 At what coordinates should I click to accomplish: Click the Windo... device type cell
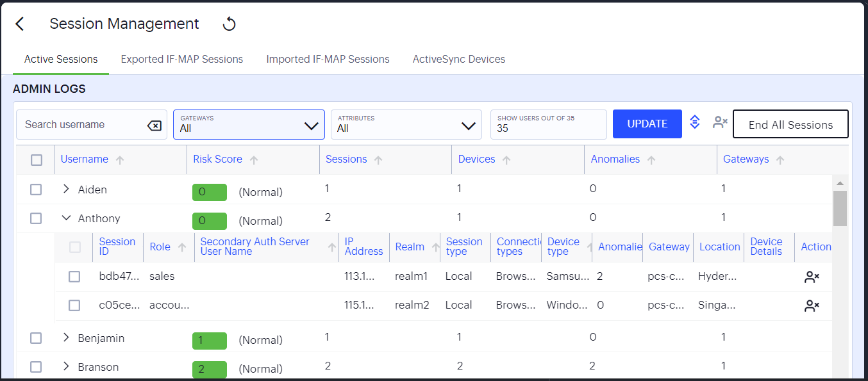pos(567,305)
